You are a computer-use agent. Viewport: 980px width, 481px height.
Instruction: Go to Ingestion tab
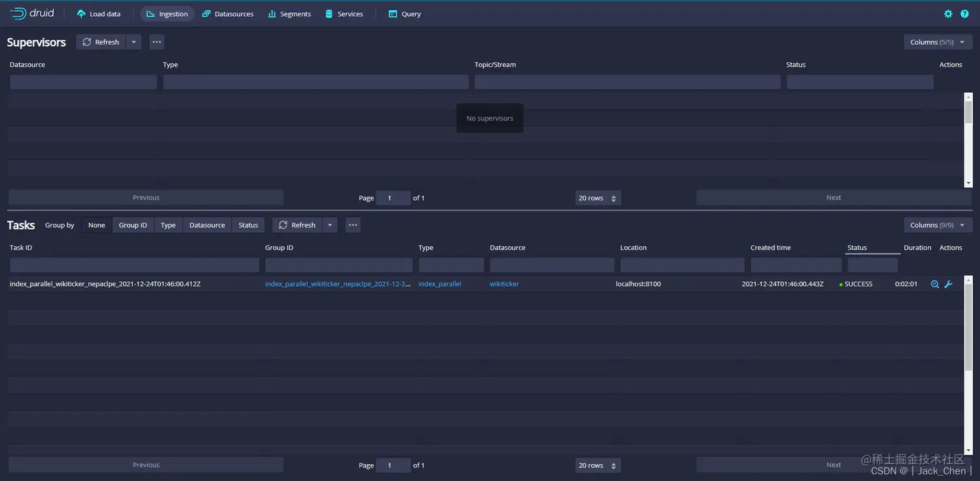tap(167, 14)
